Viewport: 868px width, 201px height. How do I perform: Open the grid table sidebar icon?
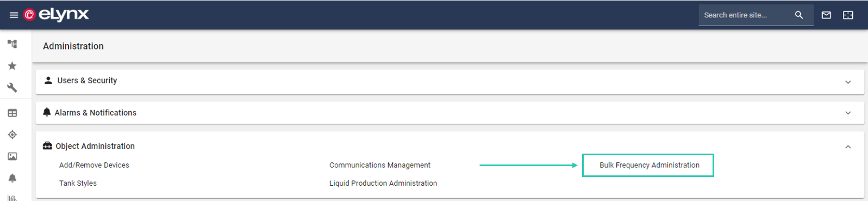click(13, 113)
